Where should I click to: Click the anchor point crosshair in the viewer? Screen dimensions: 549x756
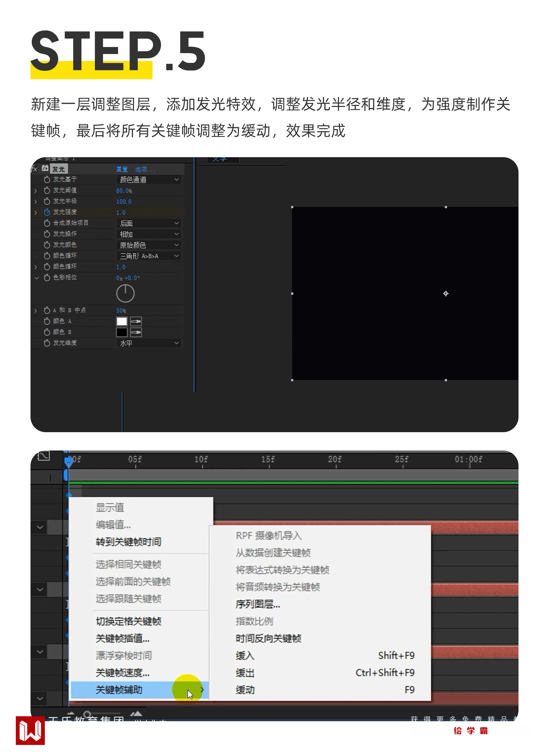point(446,294)
